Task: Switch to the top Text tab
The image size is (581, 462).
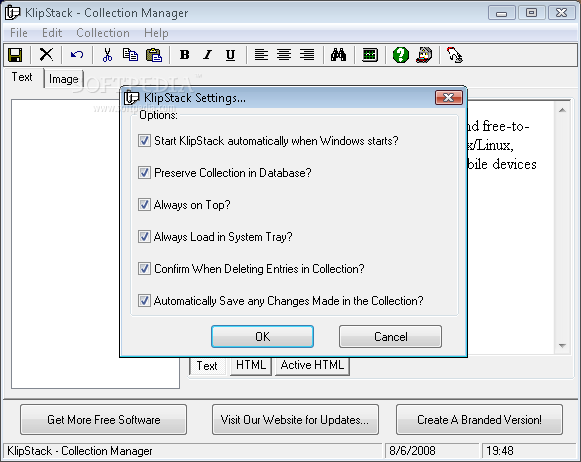Action: [x=22, y=77]
